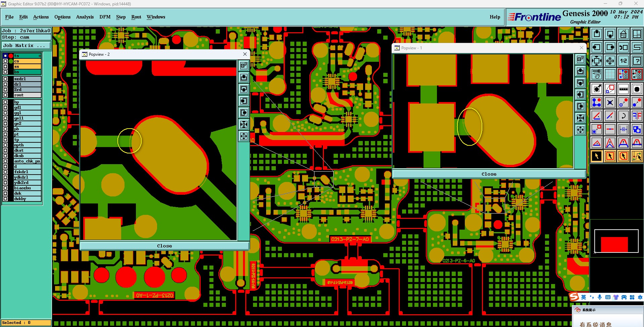Click the microphone icon in IME bar

[600, 297]
